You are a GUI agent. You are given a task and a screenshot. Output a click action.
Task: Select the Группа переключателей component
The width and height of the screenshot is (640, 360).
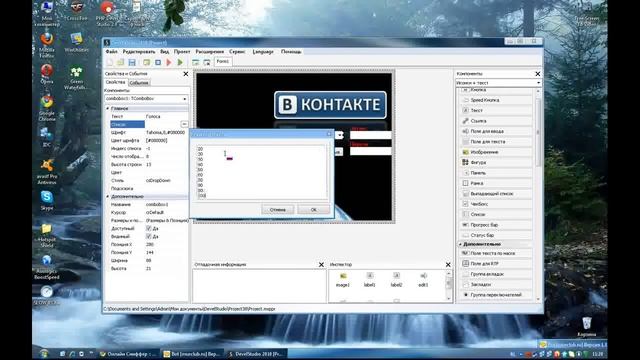pos(497,295)
